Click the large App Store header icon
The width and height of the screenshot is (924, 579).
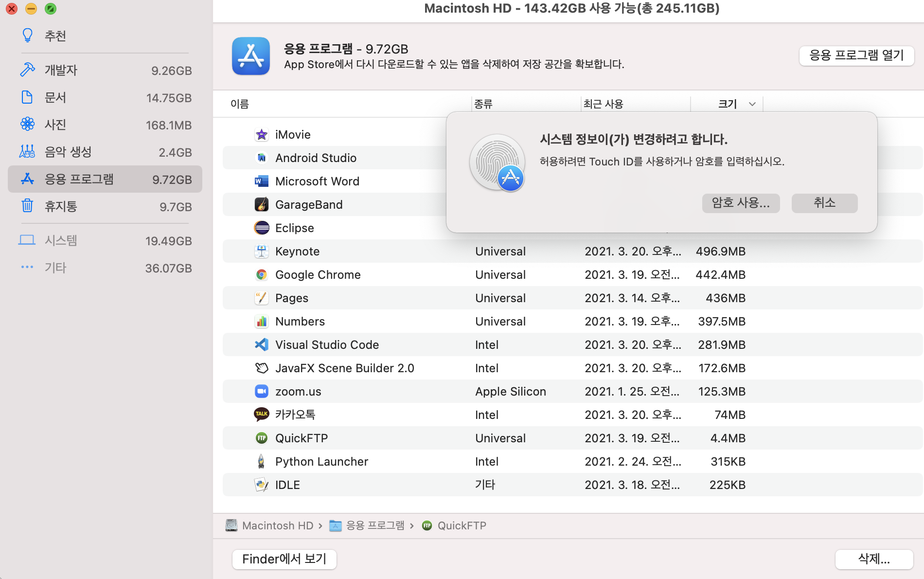(x=251, y=56)
